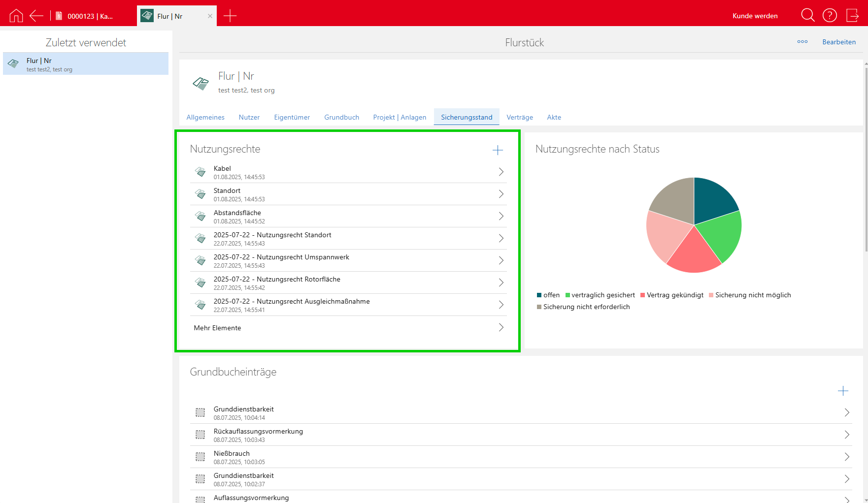868x503 pixels.
Task: Add new Grundbucheintrag with plus icon
Action: pyautogui.click(x=843, y=391)
